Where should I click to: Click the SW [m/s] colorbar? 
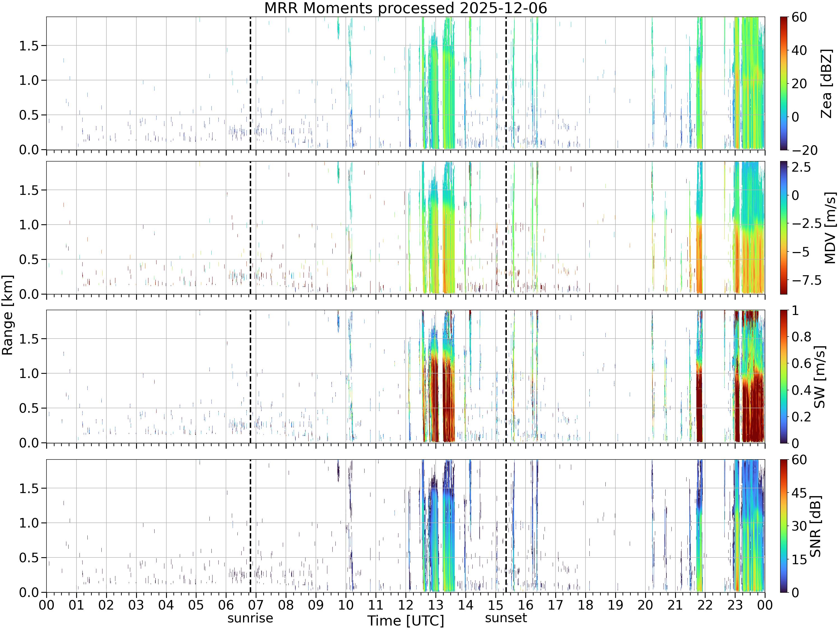tap(784, 376)
